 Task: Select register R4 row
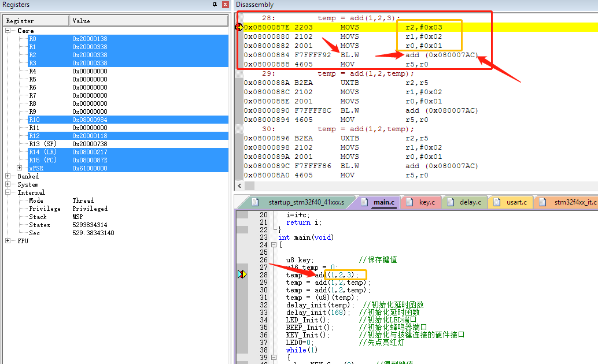(128, 71)
